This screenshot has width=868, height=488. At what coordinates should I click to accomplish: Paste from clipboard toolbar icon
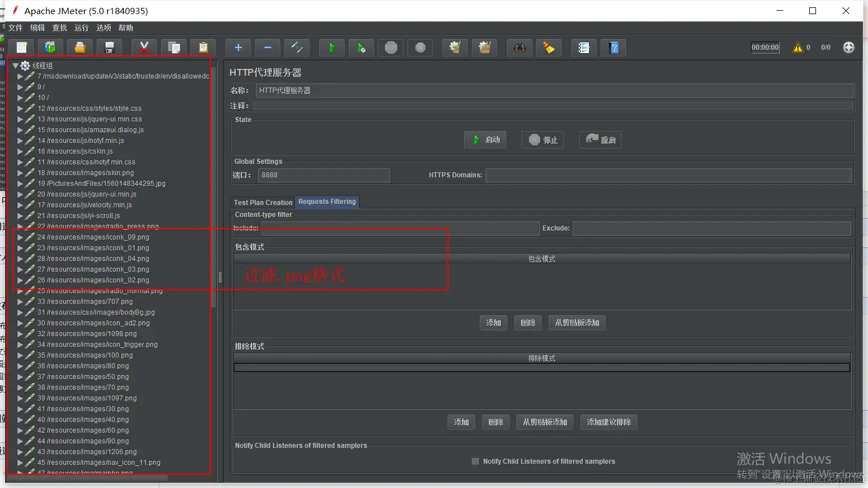203,48
